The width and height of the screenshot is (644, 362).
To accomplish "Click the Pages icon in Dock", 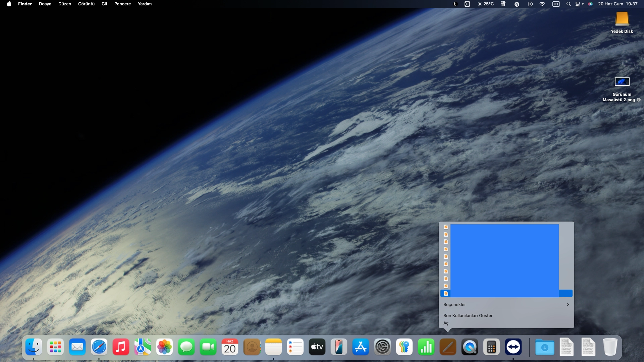I will 448,347.
